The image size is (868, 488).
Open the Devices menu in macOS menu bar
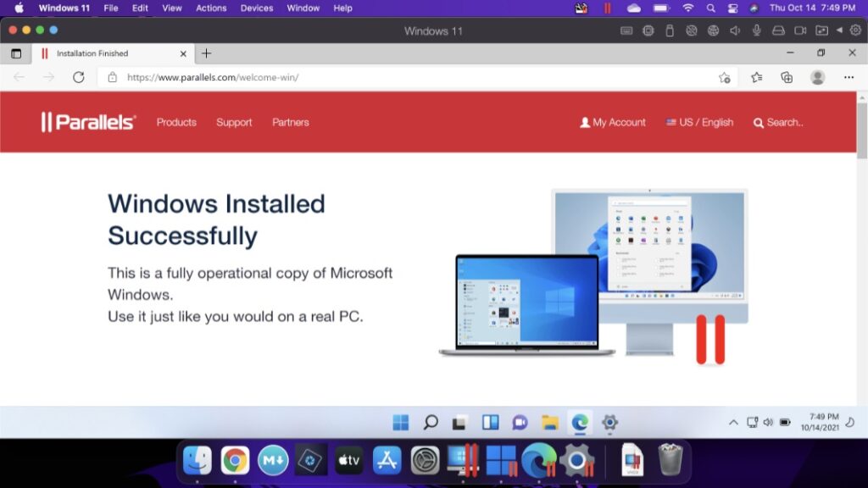click(x=256, y=8)
